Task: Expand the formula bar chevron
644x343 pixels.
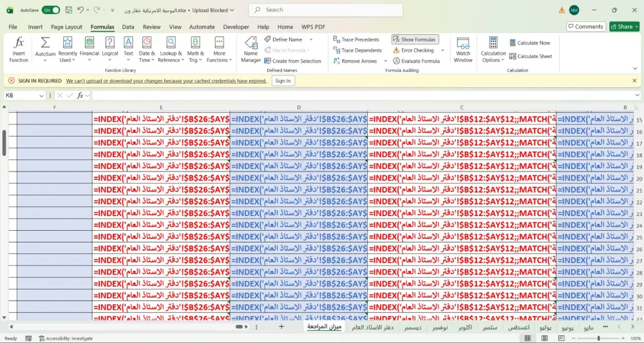Action: 637,95
